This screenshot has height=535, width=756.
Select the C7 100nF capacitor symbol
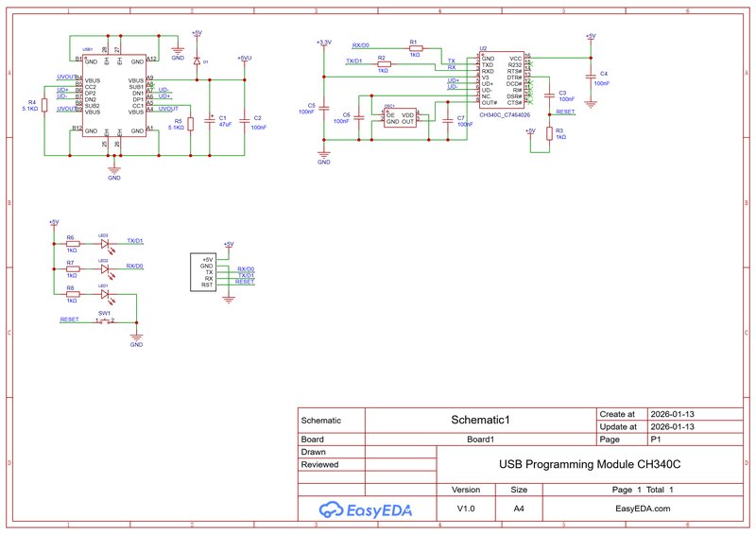[448, 121]
